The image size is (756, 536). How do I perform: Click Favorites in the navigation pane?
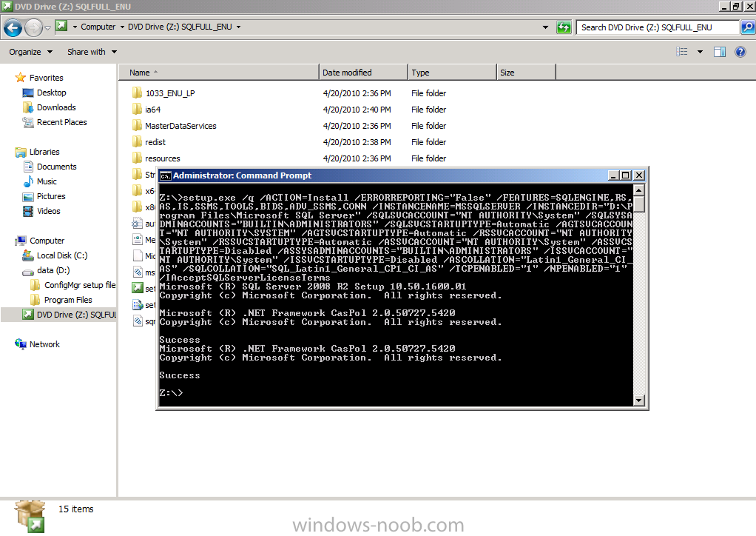46,78
